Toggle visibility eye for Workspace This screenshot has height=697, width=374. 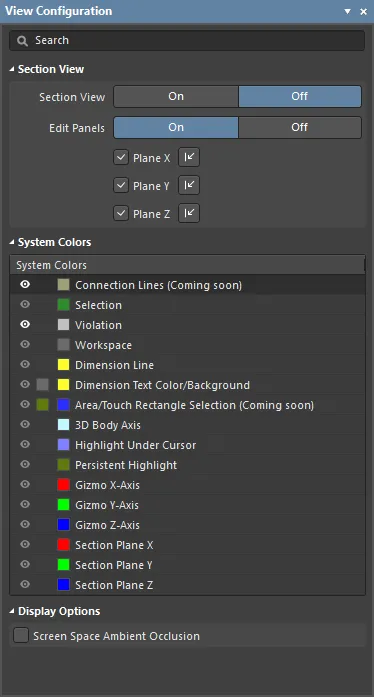25,344
